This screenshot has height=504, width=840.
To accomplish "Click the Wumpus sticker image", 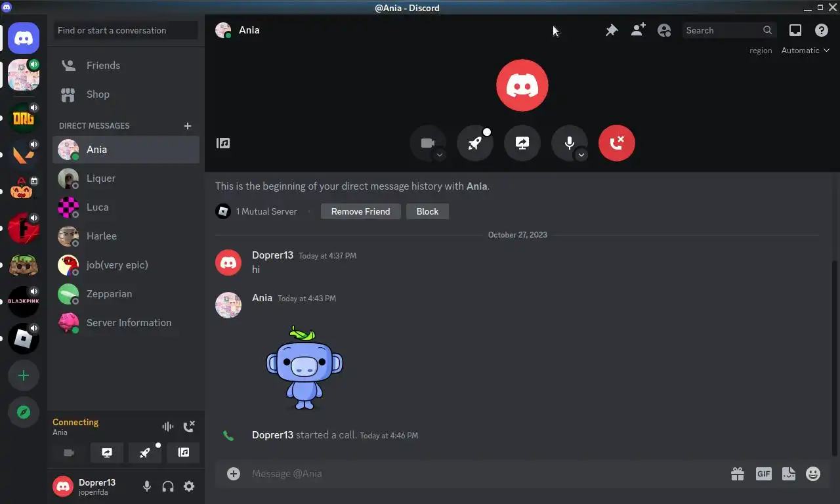I will (304, 367).
